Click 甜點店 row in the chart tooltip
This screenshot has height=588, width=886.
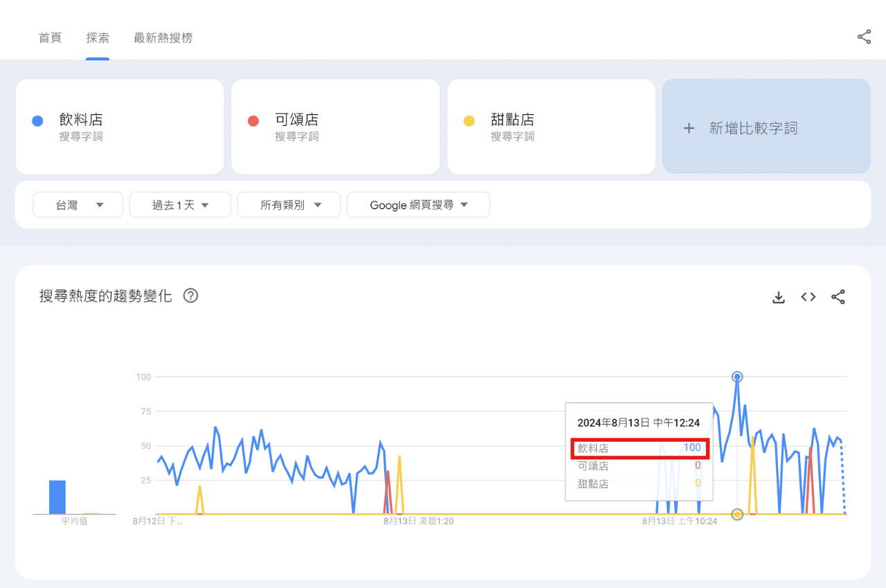[639, 484]
